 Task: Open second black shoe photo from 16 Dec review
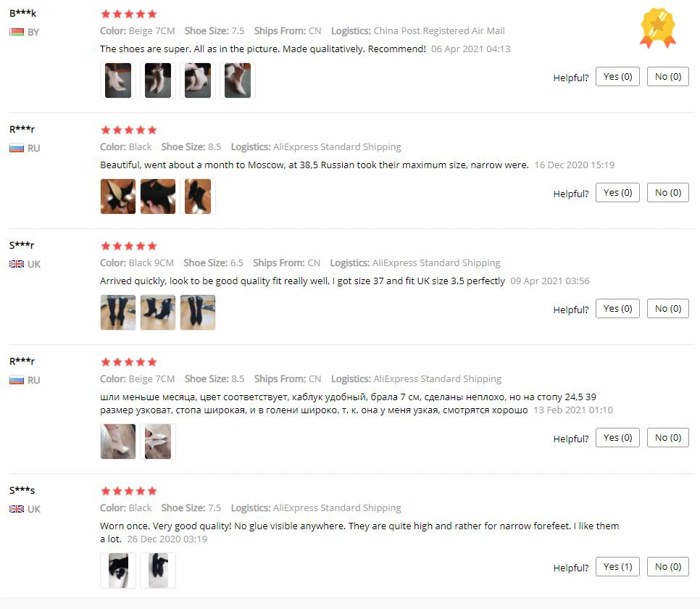click(x=157, y=196)
